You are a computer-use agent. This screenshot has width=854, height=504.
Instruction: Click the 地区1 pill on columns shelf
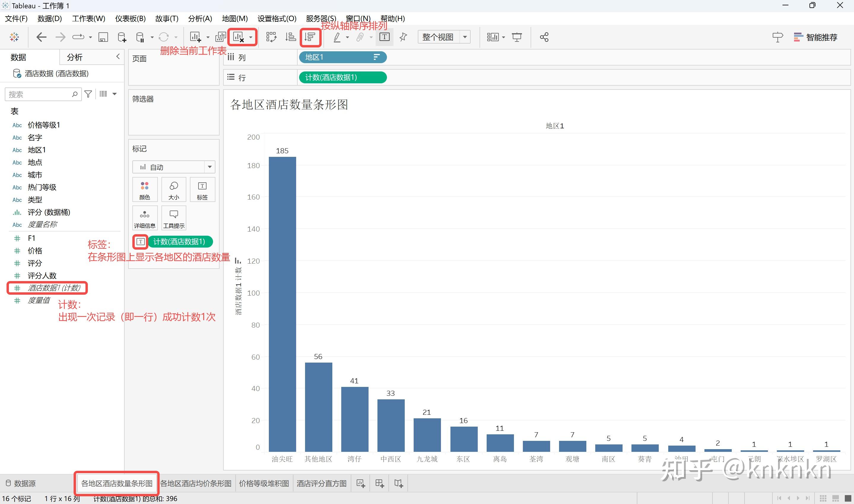[342, 57]
